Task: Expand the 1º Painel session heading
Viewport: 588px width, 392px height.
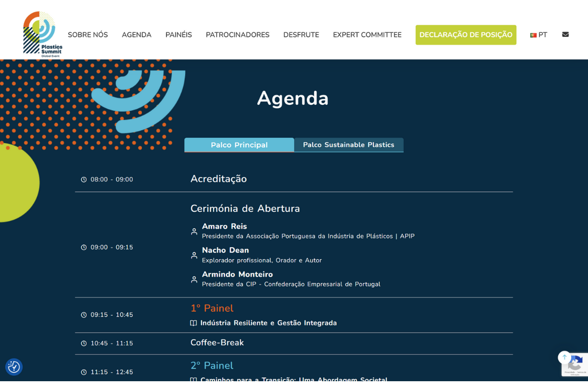Action: 212,308
